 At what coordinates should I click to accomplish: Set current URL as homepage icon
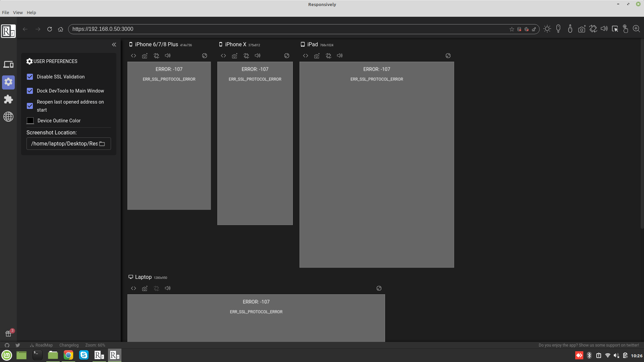534,29
